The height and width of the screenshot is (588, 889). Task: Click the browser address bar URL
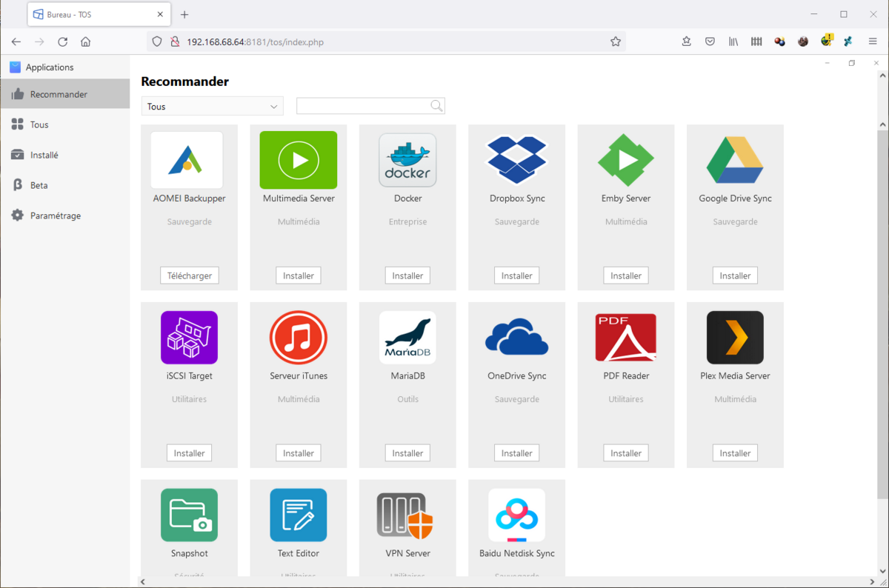click(x=255, y=42)
